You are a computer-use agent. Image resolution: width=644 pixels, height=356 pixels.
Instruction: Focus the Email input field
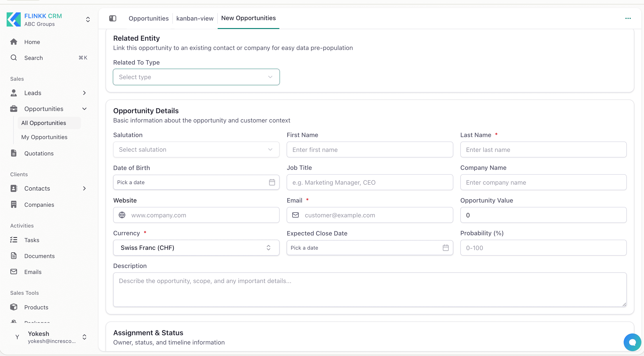pos(370,215)
